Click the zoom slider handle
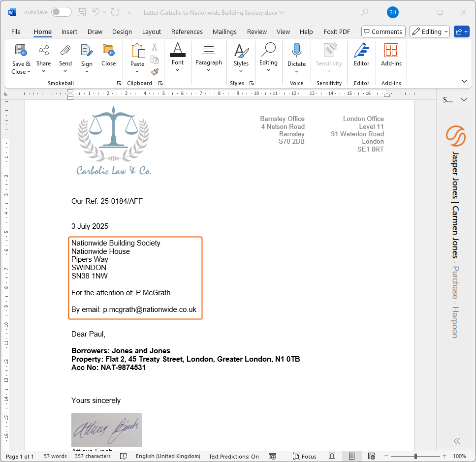Image resolution: width=476 pixels, height=462 pixels. point(415,456)
